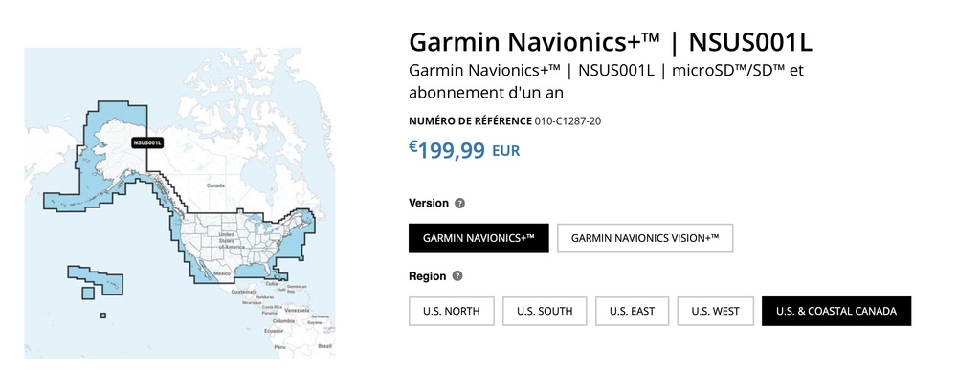Open the Region help question-mark icon
980x392 pixels.
click(457, 276)
